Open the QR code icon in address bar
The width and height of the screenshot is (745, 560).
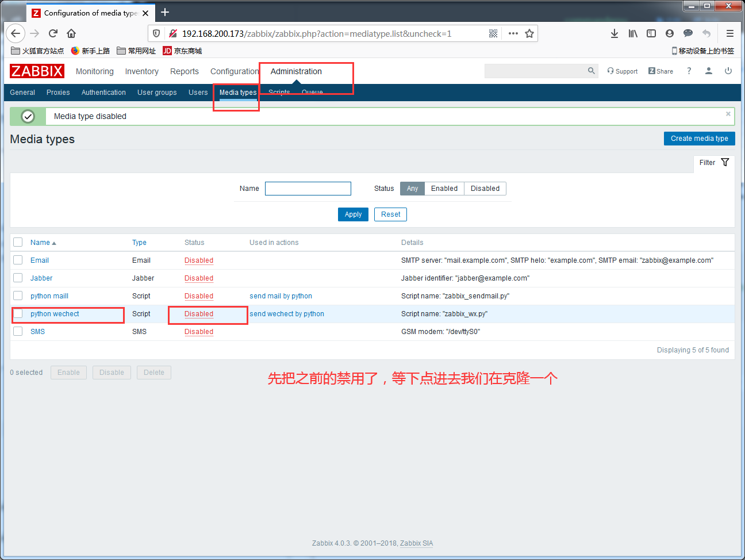493,33
